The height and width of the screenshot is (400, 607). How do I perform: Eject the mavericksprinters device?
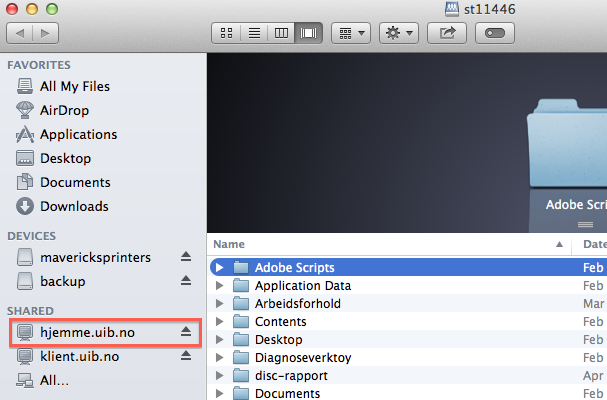click(x=185, y=257)
